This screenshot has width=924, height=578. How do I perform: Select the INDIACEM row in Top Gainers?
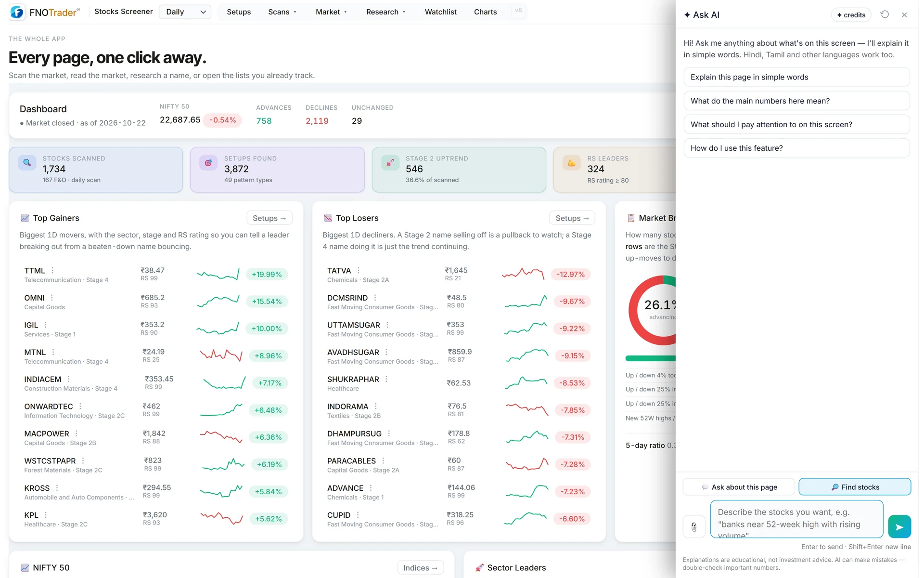[x=156, y=383]
